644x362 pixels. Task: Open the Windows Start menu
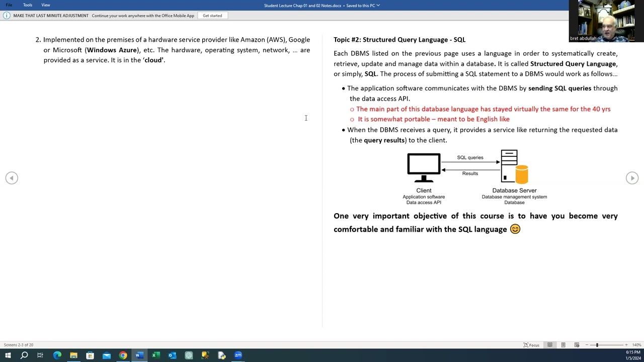click(x=8, y=355)
